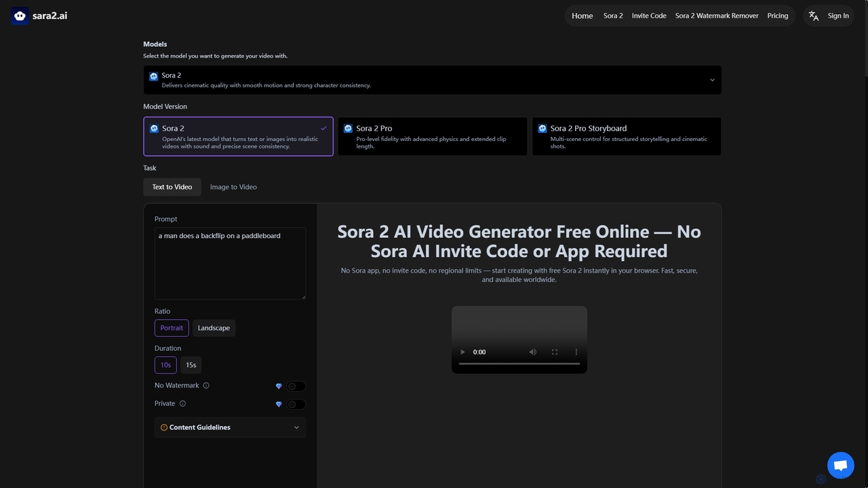Switch to Image to Video tab
This screenshot has height=488, width=868.
pos(233,187)
